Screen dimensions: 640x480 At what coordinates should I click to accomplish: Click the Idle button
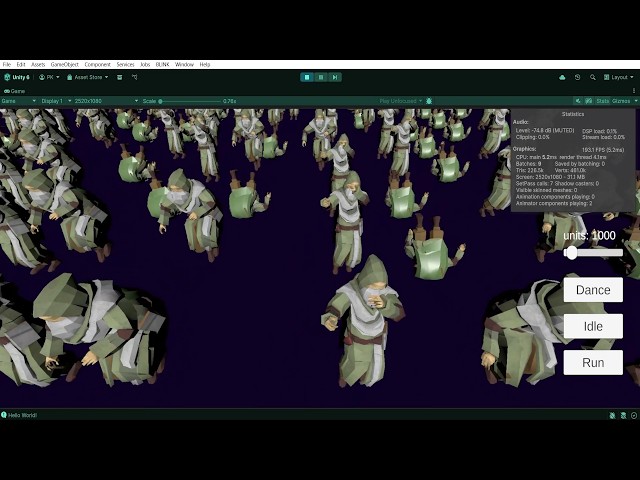[593, 326]
